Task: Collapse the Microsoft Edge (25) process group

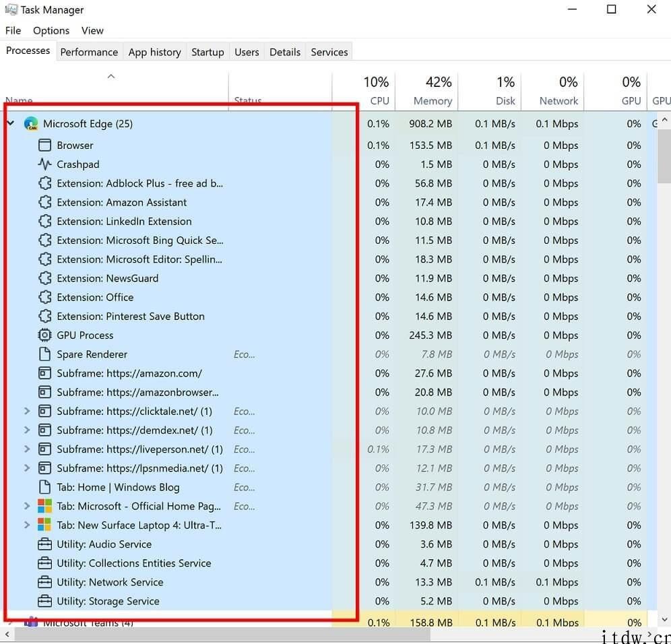Action: point(11,123)
